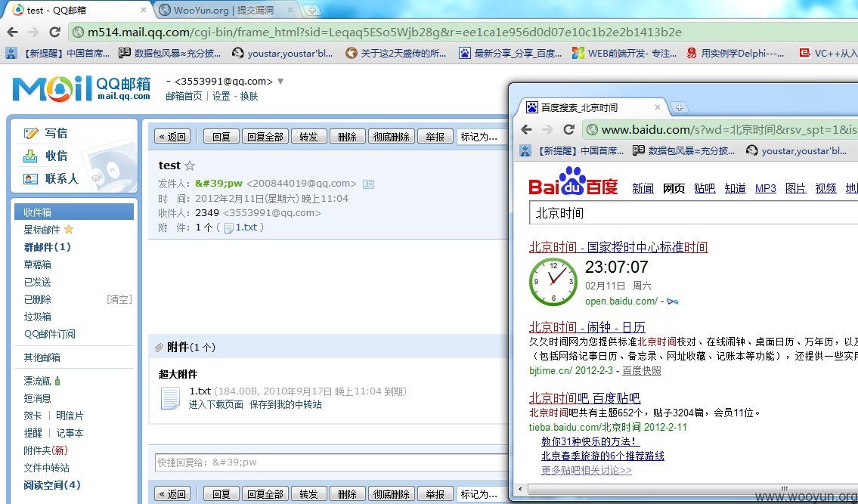The height and width of the screenshot is (504, 858).
Task: Open the top 标记为... dropdown
Action: pos(481,137)
